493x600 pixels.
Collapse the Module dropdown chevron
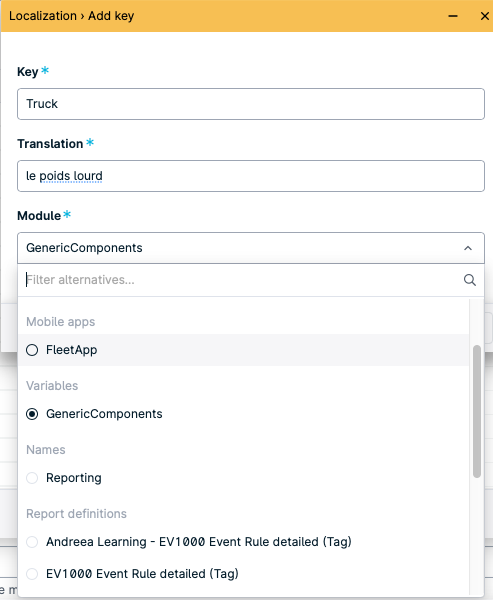[468, 248]
